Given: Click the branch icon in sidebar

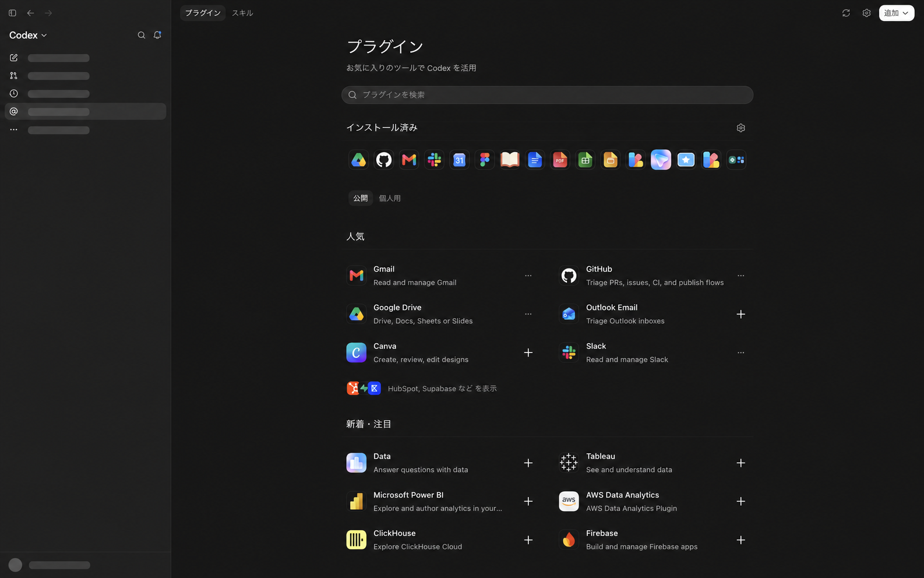Looking at the screenshot, I should 13,76.
